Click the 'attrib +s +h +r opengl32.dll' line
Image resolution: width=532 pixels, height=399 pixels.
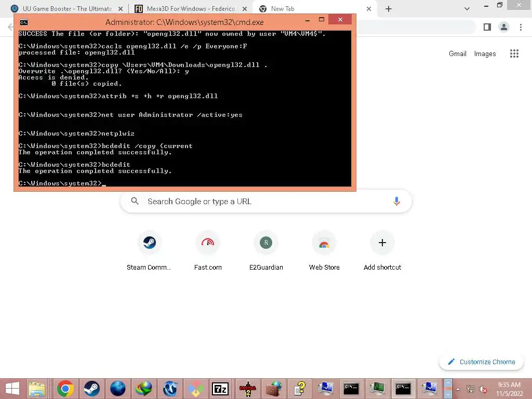pyautogui.click(x=118, y=96)
